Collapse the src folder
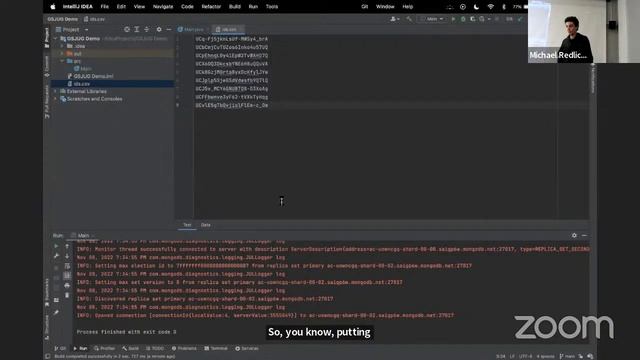 62,61
